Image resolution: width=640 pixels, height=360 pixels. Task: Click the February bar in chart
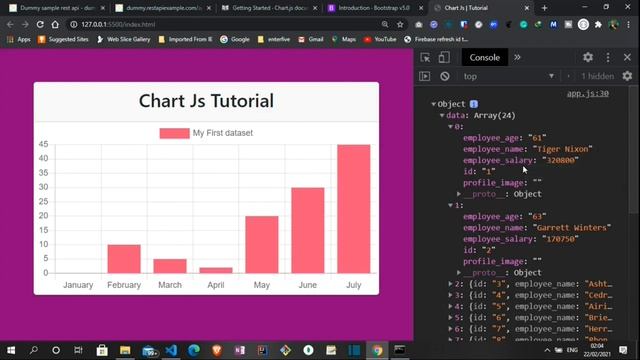124,259
